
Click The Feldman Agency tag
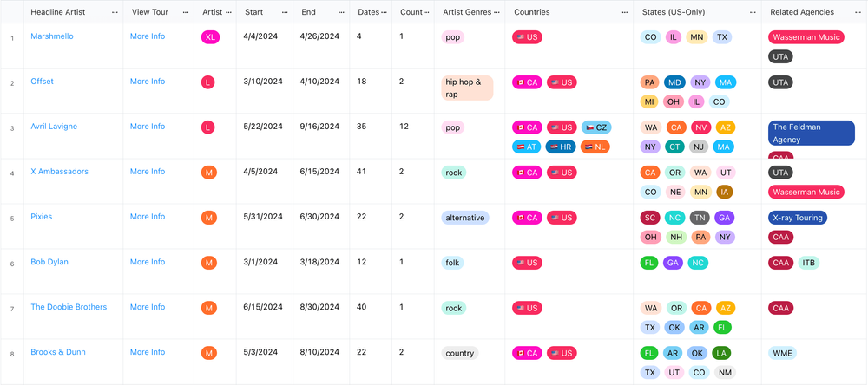[812, 134]
